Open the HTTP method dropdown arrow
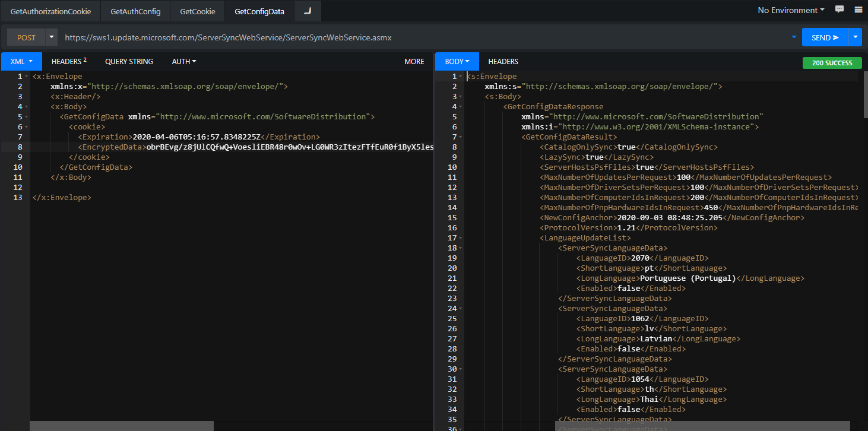 click(52, 37)
